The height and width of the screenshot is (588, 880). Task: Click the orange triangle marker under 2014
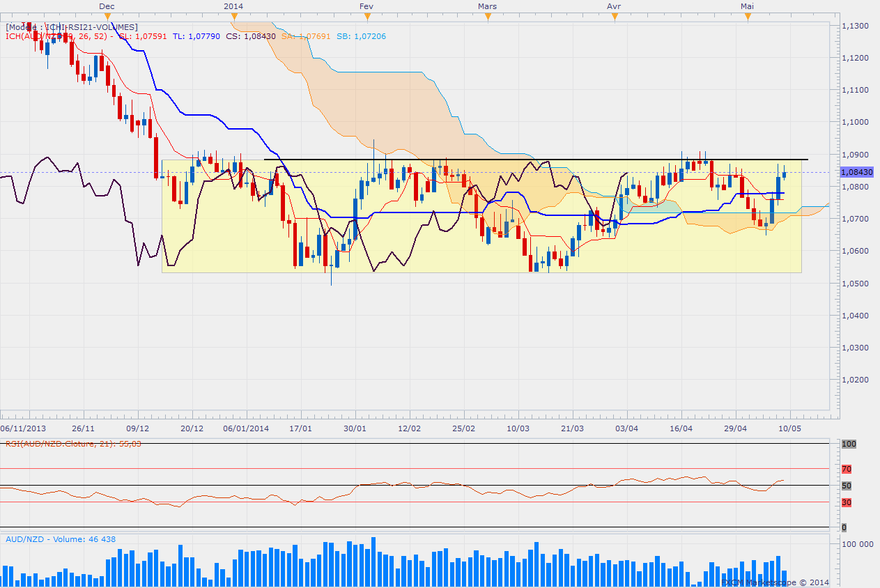coord(234,16)
